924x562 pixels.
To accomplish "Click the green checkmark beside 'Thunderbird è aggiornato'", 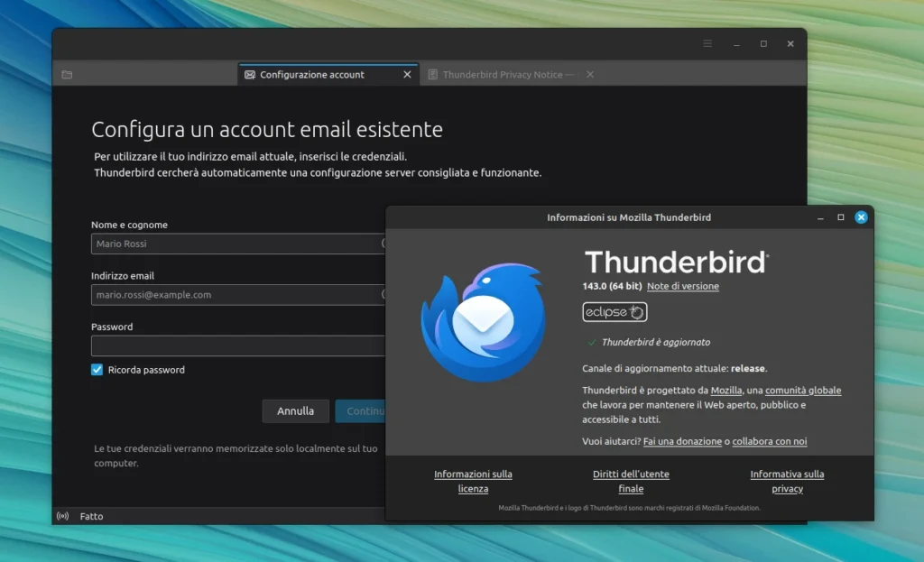I will (591, 342).
